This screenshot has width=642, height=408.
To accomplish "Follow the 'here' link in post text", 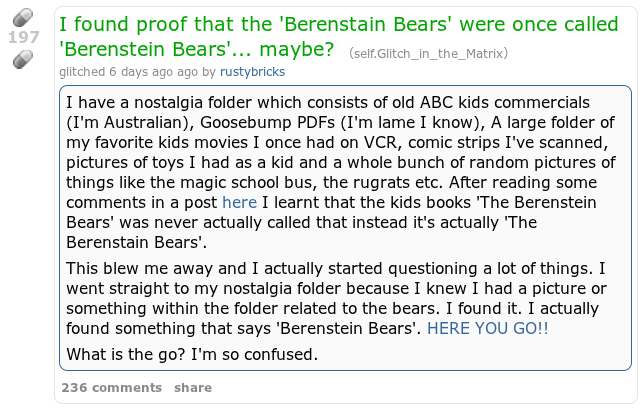I will 239,201.
